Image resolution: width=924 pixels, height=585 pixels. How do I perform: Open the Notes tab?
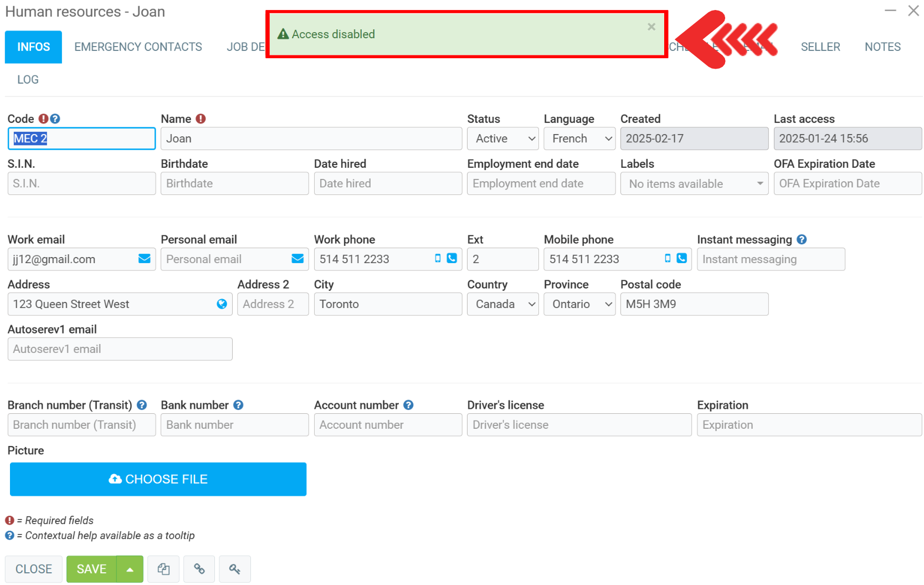882,47
